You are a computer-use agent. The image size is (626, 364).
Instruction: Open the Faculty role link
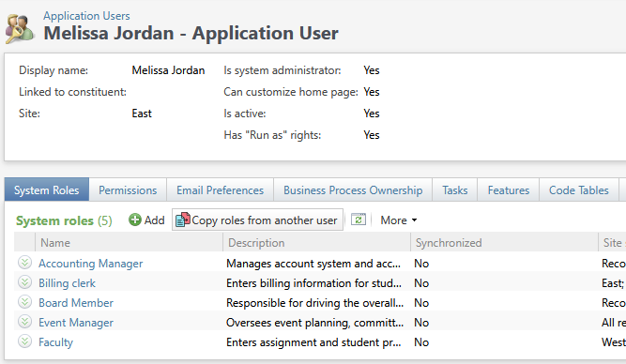point(56,342)
